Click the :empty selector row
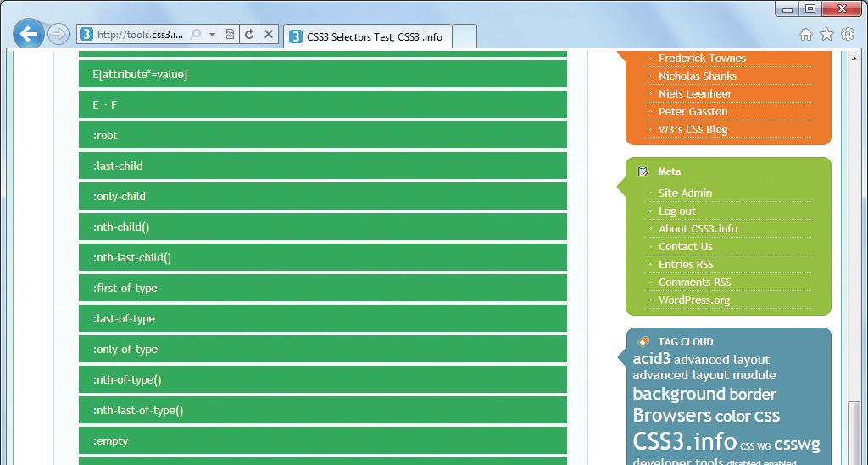The height and width of the screenshot is (465, 868). [x=323, y=440]
